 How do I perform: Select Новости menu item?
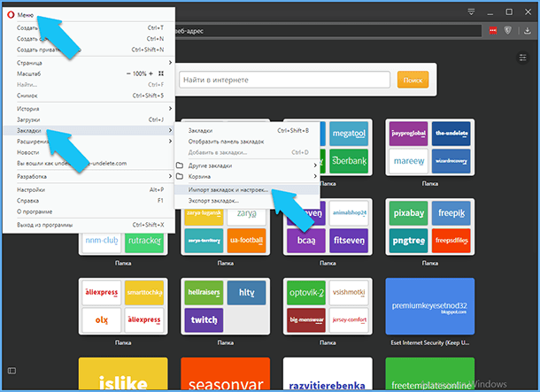tap(89, 152)
